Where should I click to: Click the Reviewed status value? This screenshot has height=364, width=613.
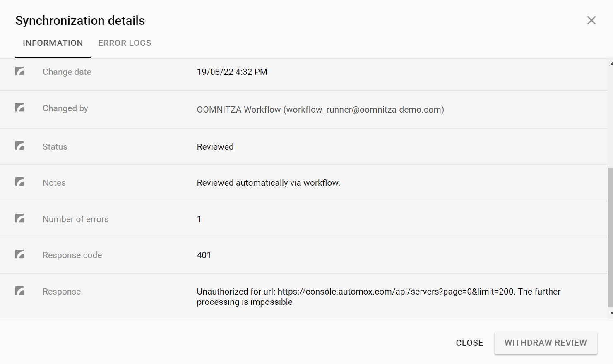(x=215, y=147)
